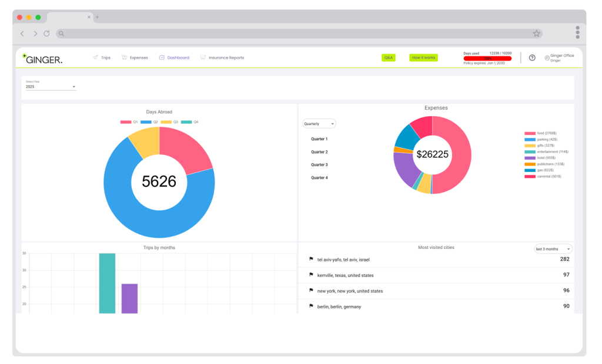The image size is (602, 364).
Task: Open the browser three-dot menu
Action: [577, 32]
